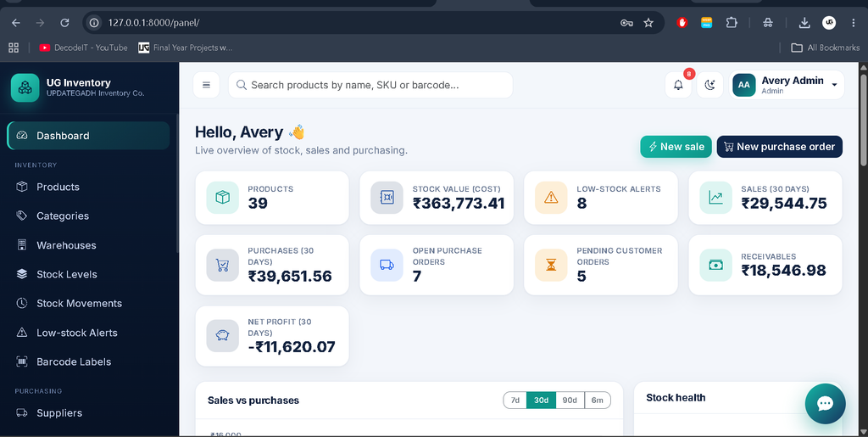Screen dimensions: 868x437
Task: Toggle dark mode moon icon
Action: point(709,85)
